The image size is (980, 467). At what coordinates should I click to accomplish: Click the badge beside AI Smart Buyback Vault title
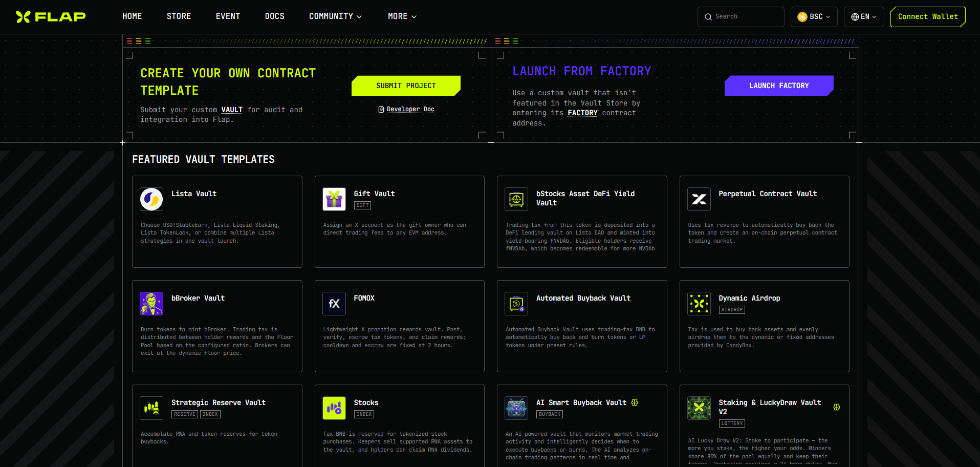[635, 402]
